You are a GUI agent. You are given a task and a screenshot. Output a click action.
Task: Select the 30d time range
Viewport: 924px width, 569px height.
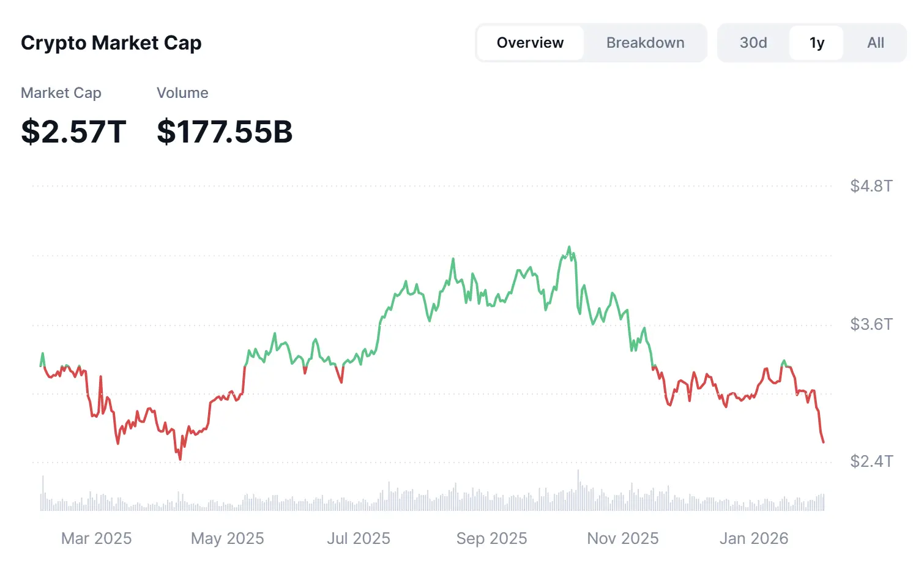(753, 43)
